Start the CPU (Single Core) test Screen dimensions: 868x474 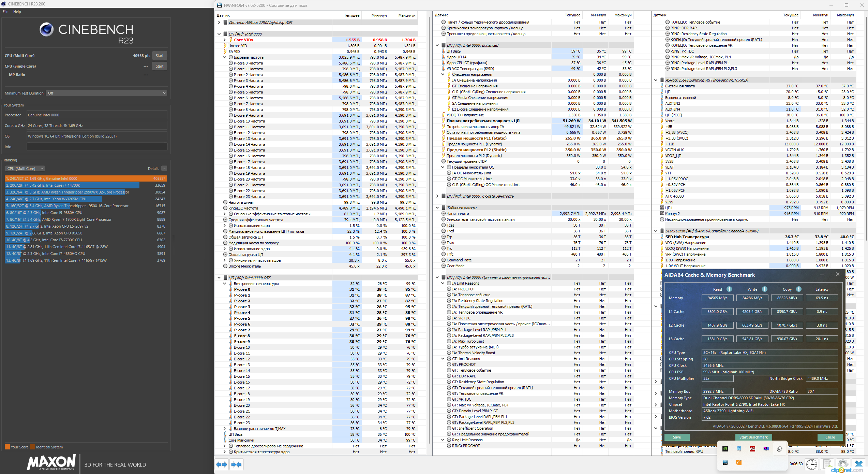click(159, 66)
